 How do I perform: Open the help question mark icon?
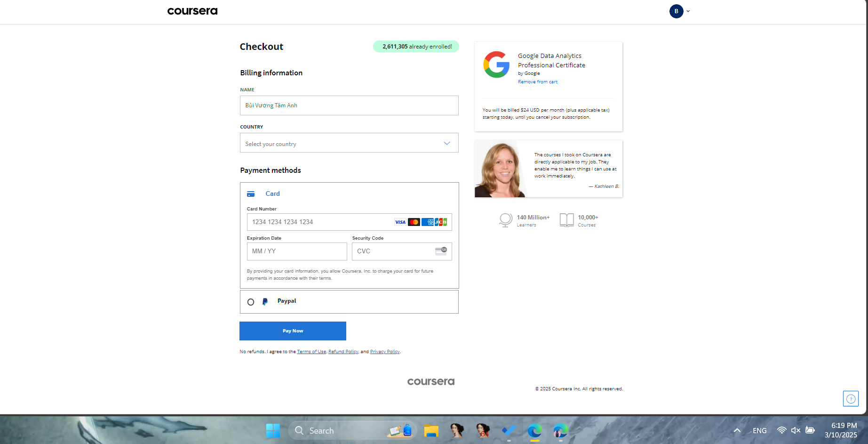[851, 399]
